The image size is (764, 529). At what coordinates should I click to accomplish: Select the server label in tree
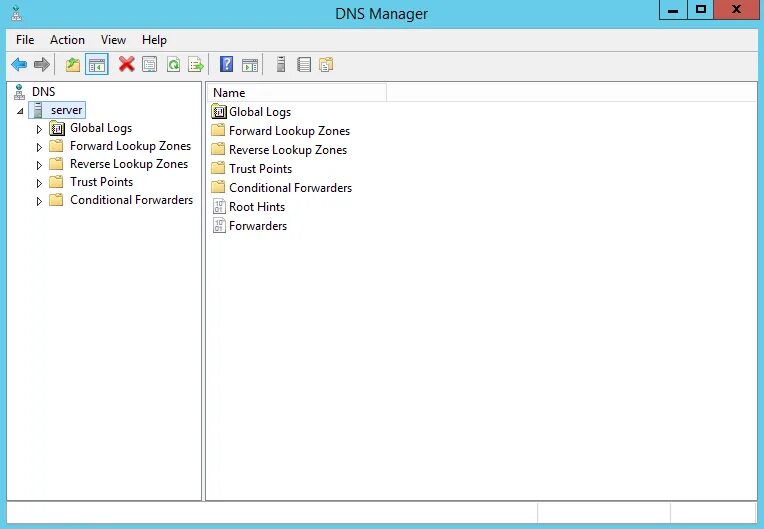point(66,110)
